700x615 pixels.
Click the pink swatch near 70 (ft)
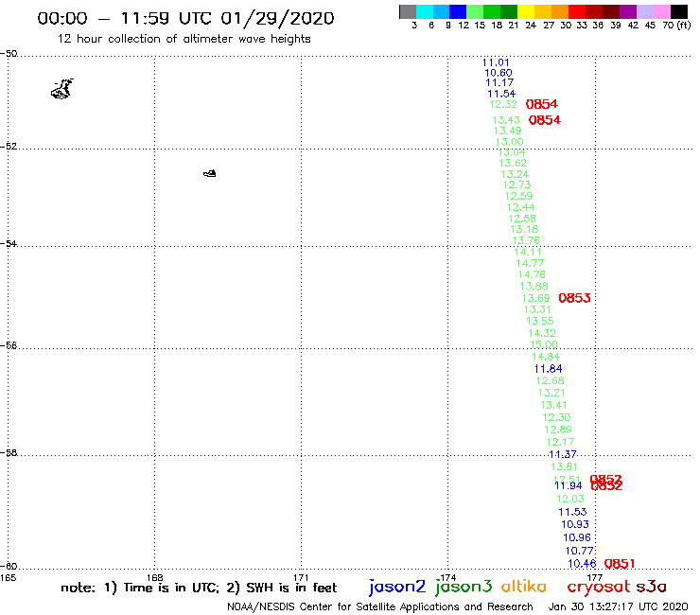[661, 12]
